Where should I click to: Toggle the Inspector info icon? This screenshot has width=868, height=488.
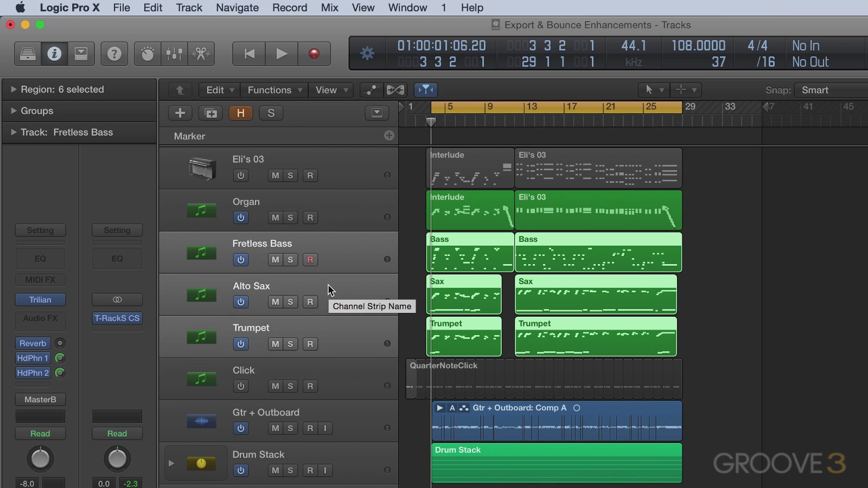point(54,54)
